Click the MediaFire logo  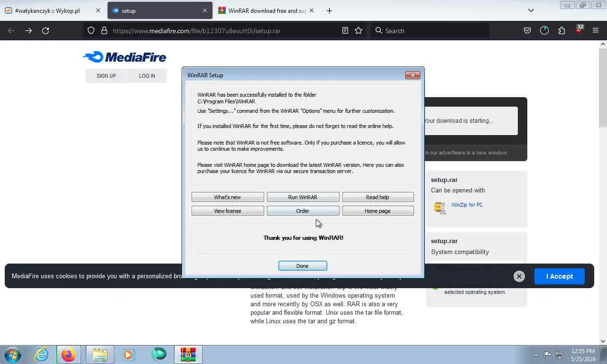click(124, 57)
